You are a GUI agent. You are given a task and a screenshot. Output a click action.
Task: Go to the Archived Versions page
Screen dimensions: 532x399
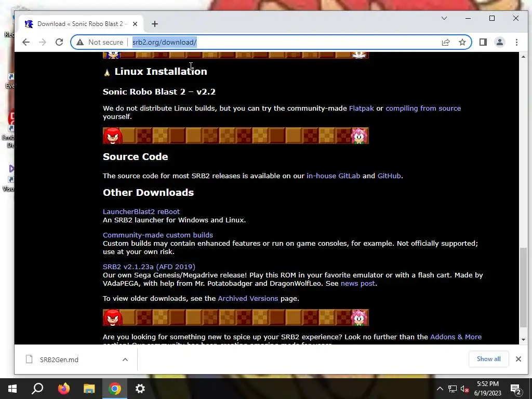pyautogui.click(x=248, y=298)
